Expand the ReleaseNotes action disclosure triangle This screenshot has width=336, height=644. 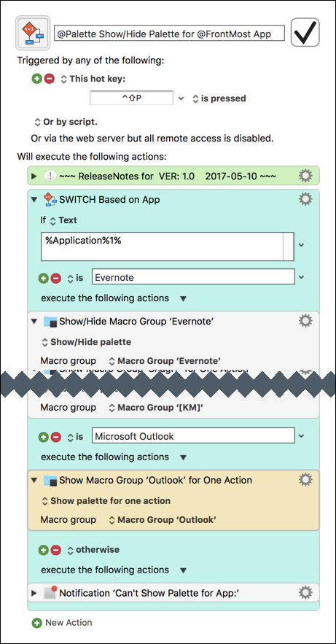(34, 176)
